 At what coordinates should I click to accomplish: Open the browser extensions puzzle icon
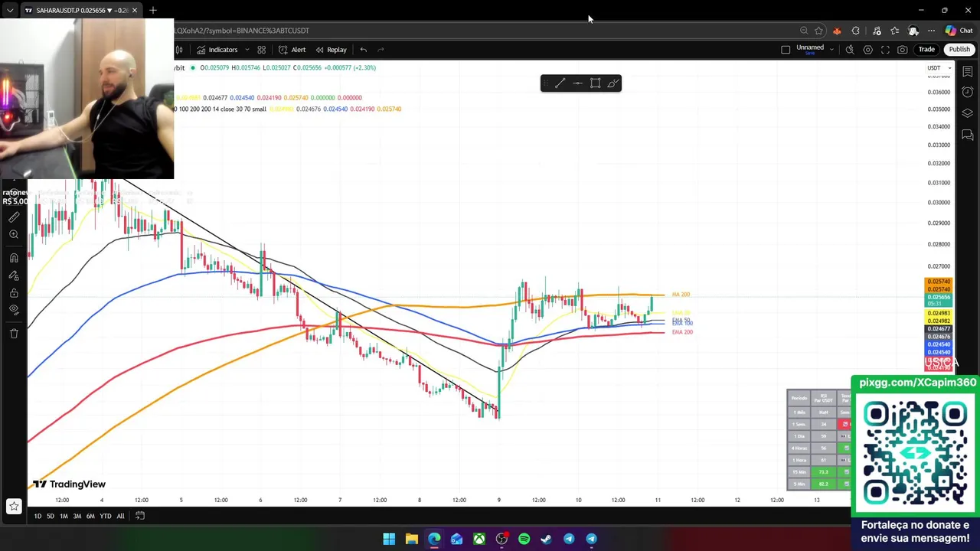tap(855, 31)
